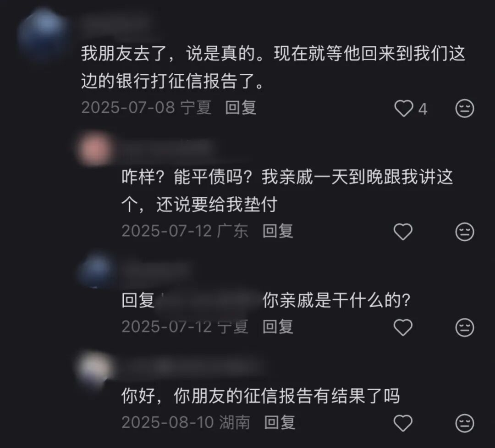Select comment text about 征信报告 from bank
This screenshot has height=448, width=495.
[273, 67]
